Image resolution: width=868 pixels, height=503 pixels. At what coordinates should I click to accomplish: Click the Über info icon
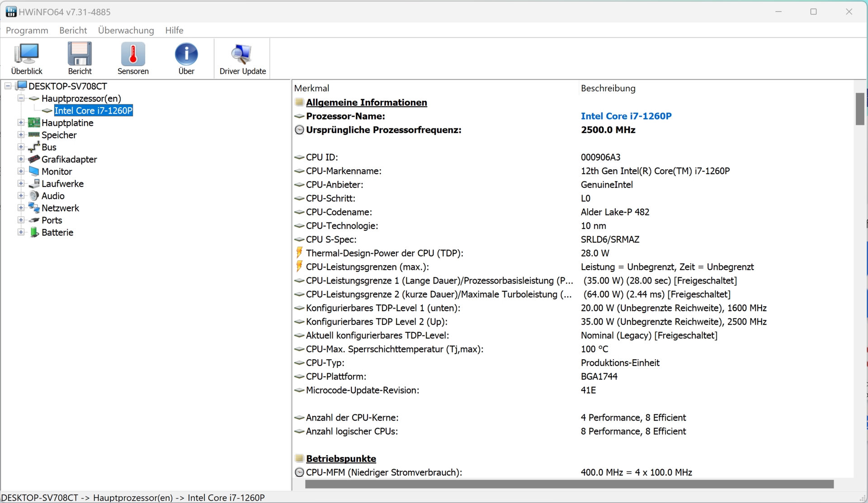[x=186, y=55]
